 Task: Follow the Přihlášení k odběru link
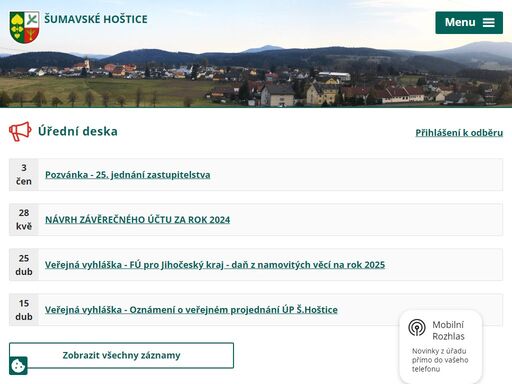pyautogui.click(x=459, y=133)
